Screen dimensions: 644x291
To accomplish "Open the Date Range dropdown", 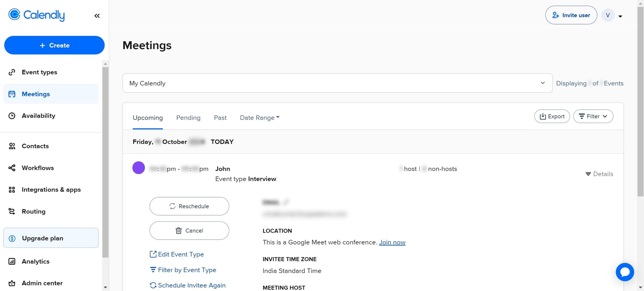I will [x=259, y=118].
